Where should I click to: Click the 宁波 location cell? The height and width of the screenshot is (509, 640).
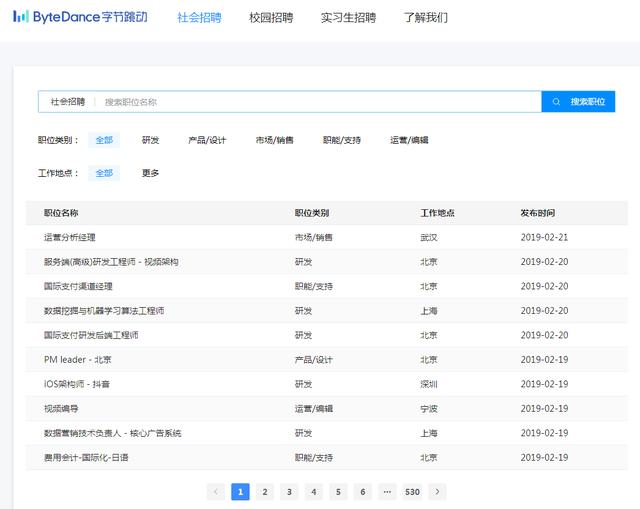pyautogui.click(x=429, y=409)
